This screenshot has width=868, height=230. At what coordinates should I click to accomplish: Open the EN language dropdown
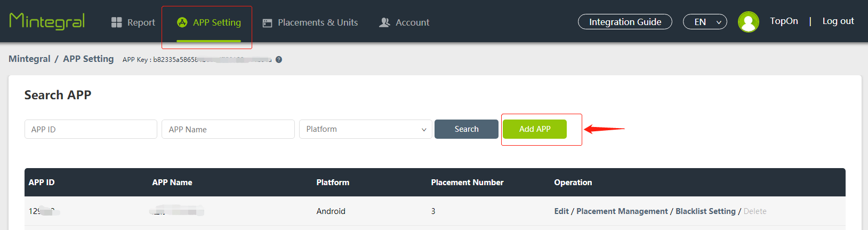705,22
